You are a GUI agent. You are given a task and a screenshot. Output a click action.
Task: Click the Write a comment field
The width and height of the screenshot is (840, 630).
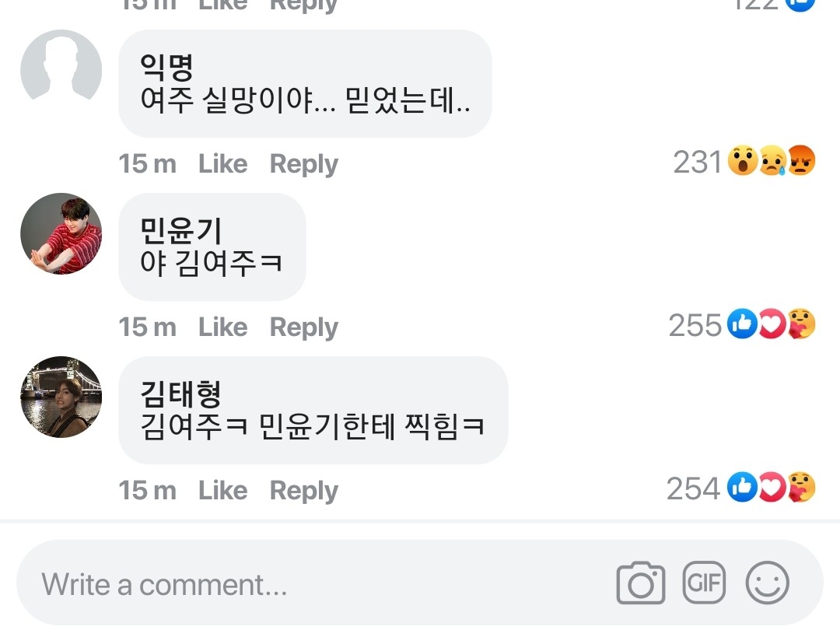311,583
